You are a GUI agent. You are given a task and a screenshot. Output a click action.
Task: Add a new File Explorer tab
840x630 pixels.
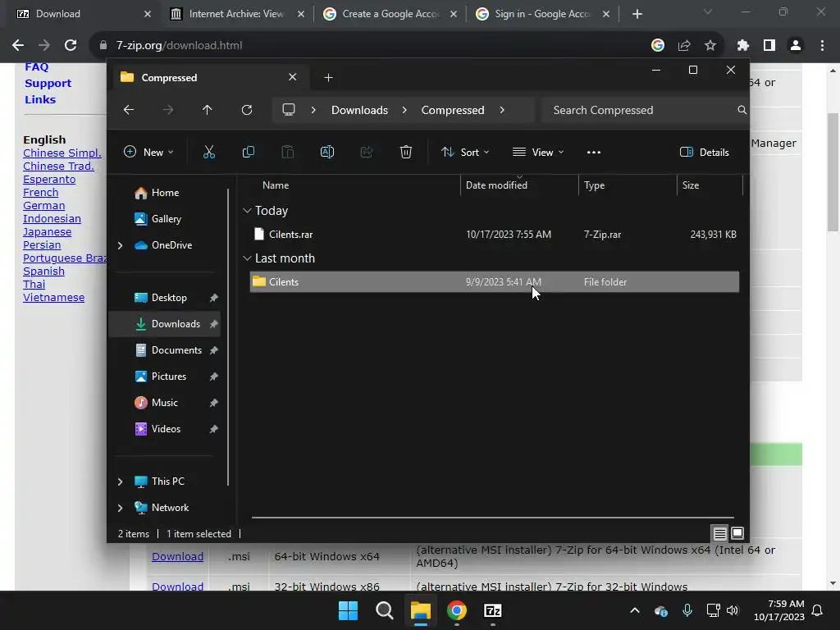[x=328, y=78]
